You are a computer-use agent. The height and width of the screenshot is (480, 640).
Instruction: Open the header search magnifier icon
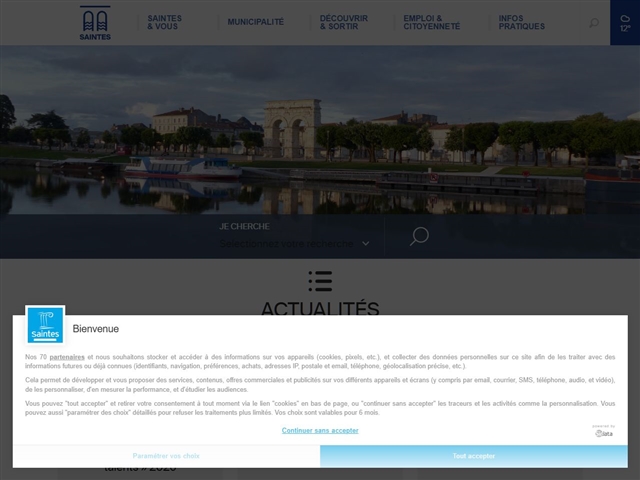pyautogui.click(x=594, y=22)
